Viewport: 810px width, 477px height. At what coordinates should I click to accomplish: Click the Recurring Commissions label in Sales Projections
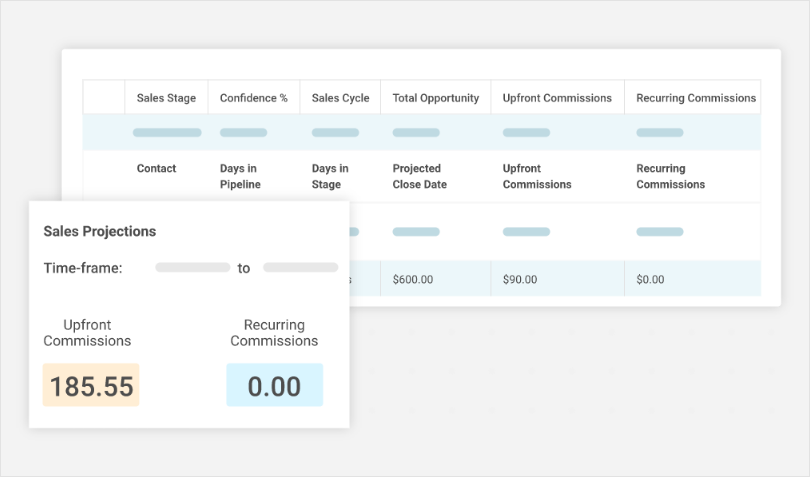tap(274, 333)
